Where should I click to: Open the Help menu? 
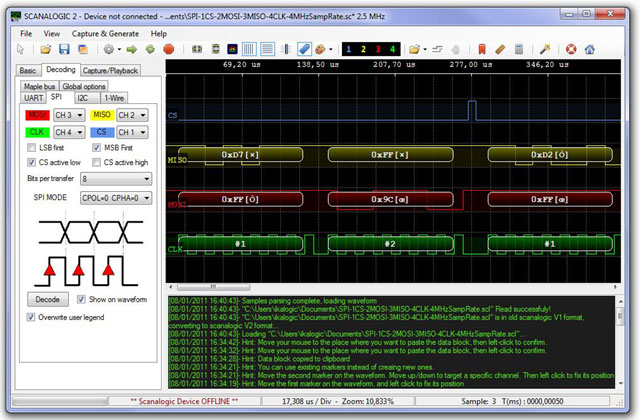(159, 33)
